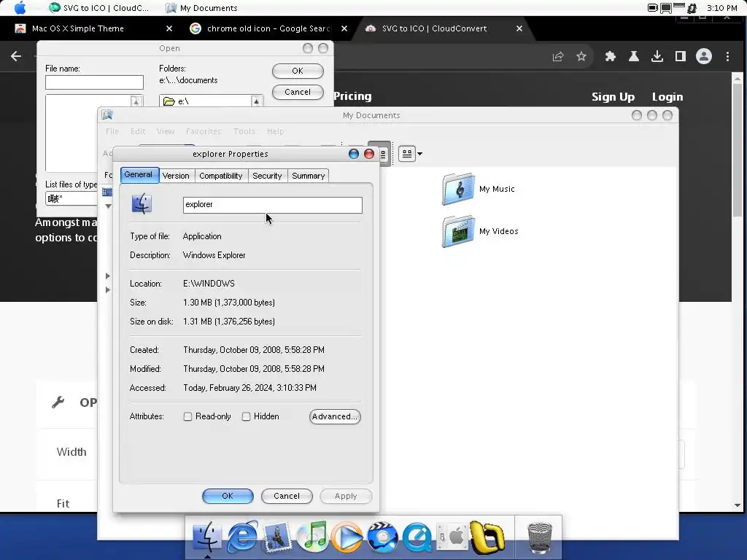Open the Trash in the dock
Image resolution: width=747 pixels, height=560 pixels.
pyautogui.click(x=539, y=537)
